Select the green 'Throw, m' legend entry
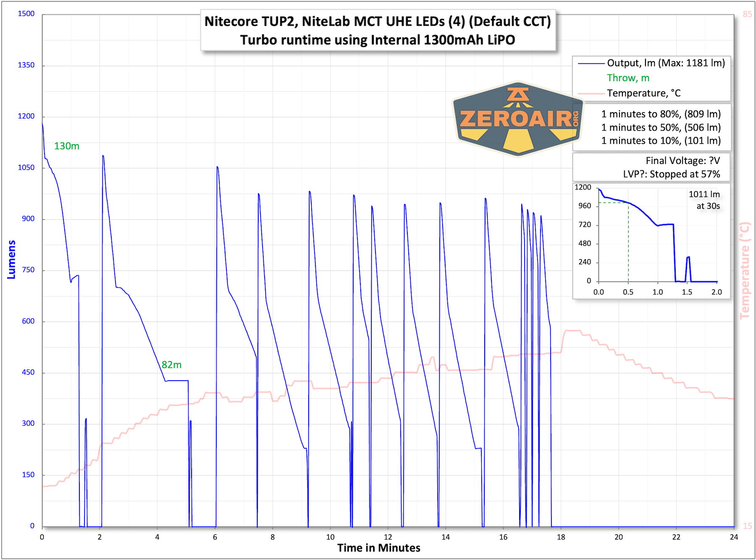This screenshot has height=560, width=756. pos(628,78)
